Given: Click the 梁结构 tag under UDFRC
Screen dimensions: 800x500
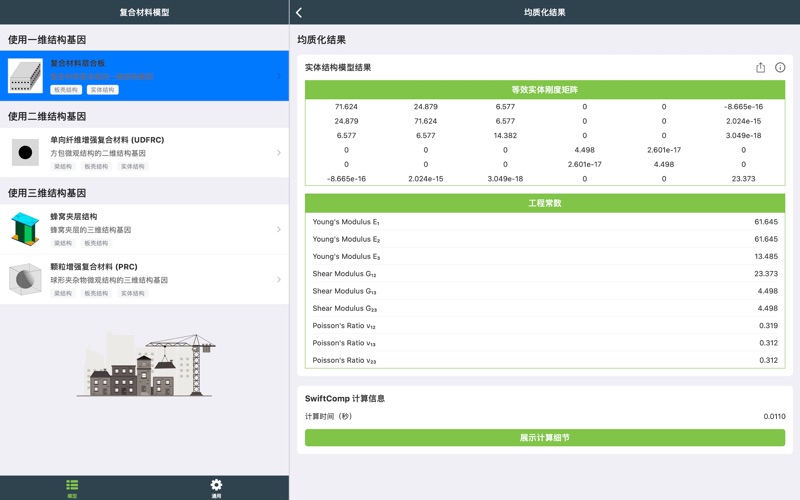Looking at the screenshot, I should [63, 167].
